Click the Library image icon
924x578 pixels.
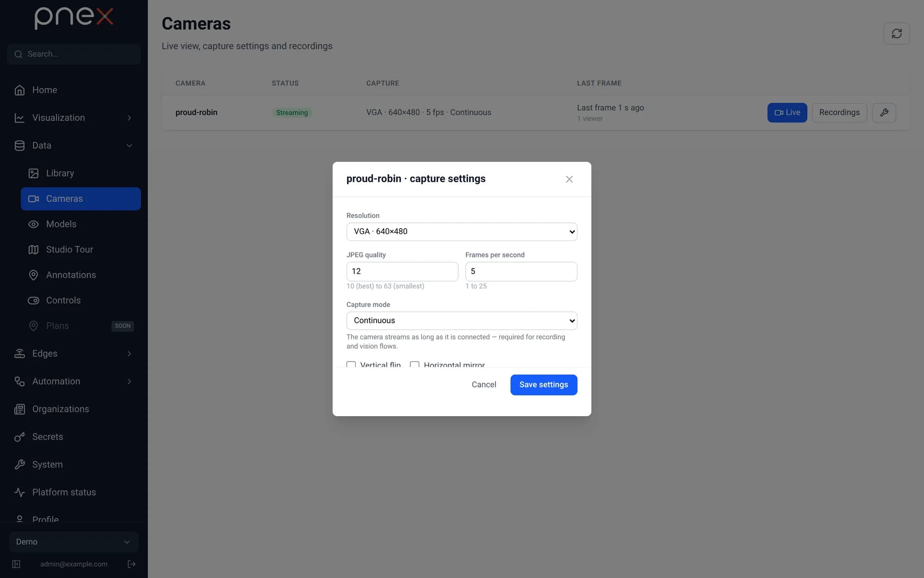coord(33,173)
